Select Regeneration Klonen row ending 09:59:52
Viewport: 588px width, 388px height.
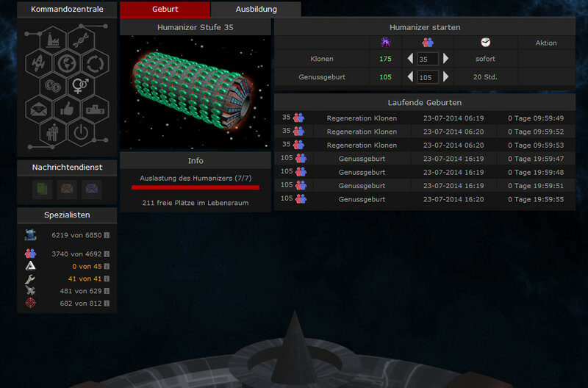[x=425, y=132]
